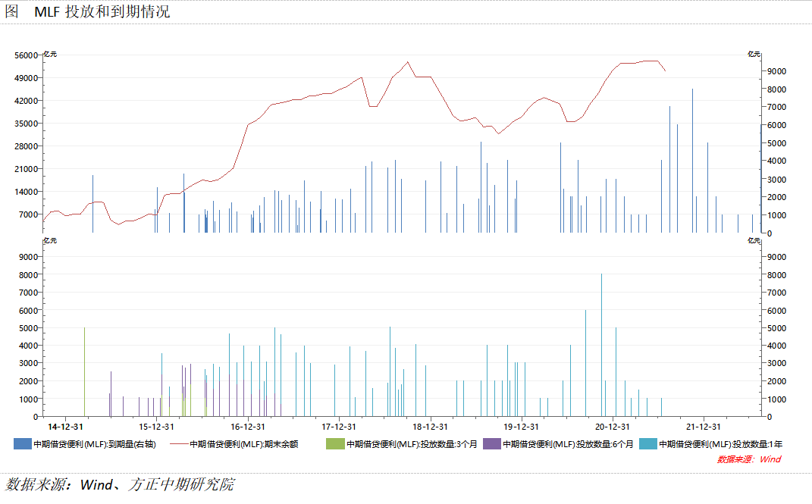Click x-axis date label 19-12-31
This screenshot has height=504, width=812.
click(x=521, y=427)
